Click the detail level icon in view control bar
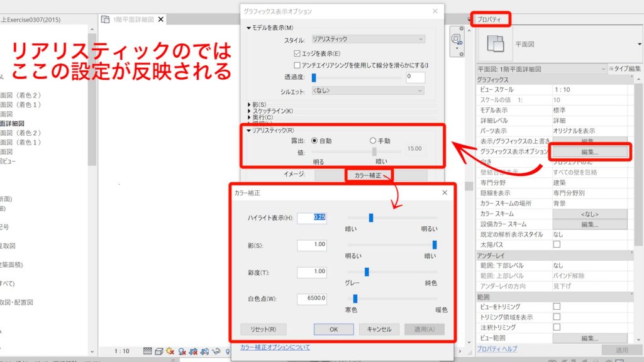The image size is (644, 362). click(147, 352)
